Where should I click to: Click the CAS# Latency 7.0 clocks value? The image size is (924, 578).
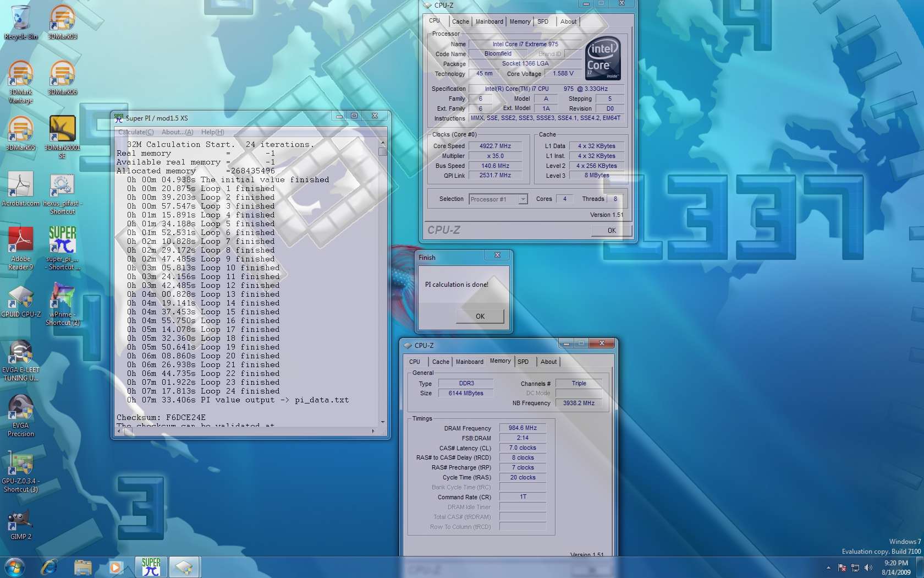[x=522, y=448]
